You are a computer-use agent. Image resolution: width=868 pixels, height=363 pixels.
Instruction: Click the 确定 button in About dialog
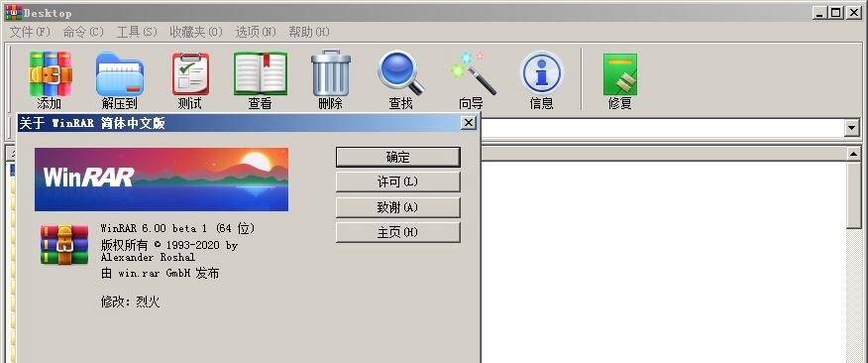398,157
